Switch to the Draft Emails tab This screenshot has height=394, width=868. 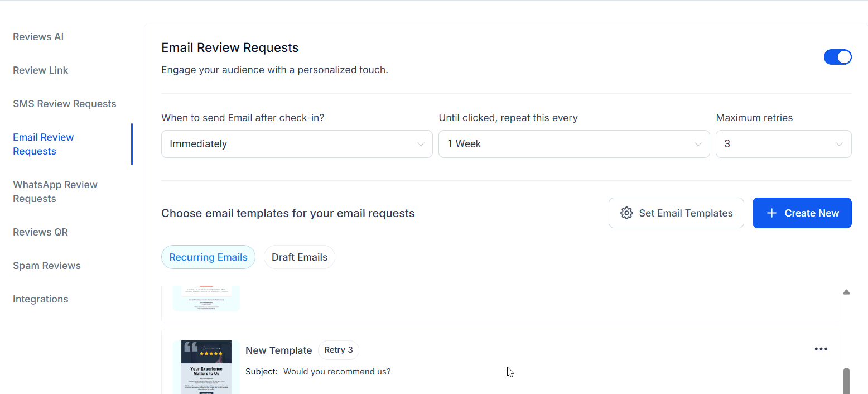pyautogui.click(x=300, y=257)
